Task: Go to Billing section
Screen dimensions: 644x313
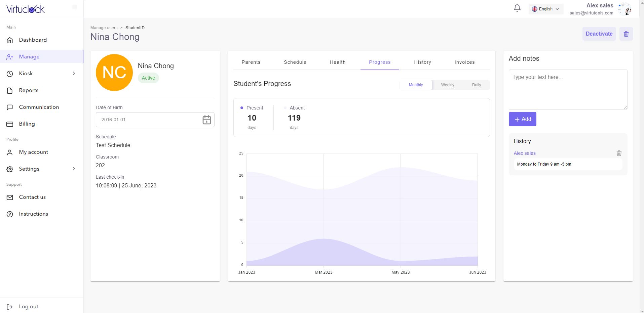Action: click(x=27, y=124)
